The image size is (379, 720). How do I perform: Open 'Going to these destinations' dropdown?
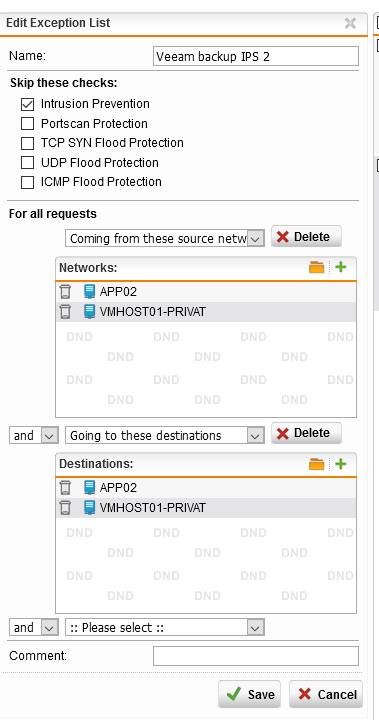click(165, 435)
